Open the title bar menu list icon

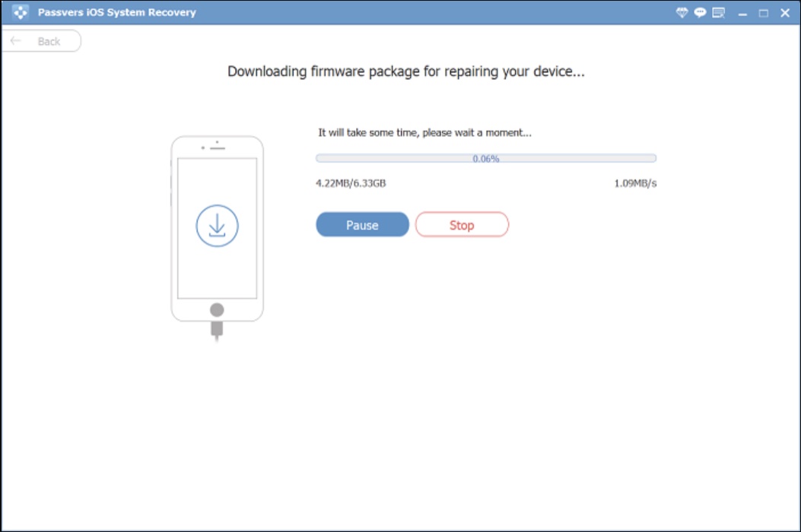pyautogui.click(x=719, y=12)
